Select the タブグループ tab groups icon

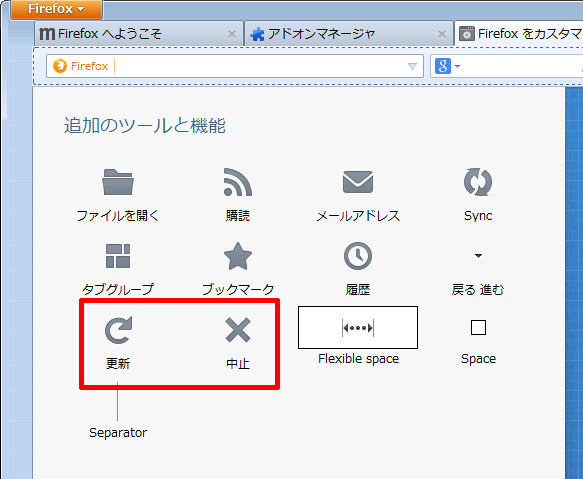[118, 256]
